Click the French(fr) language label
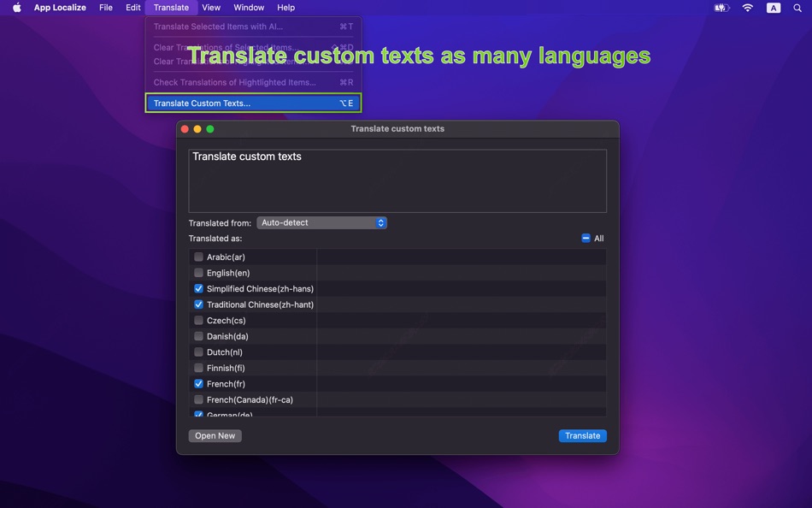812x508 pixels. pos(226,384)
